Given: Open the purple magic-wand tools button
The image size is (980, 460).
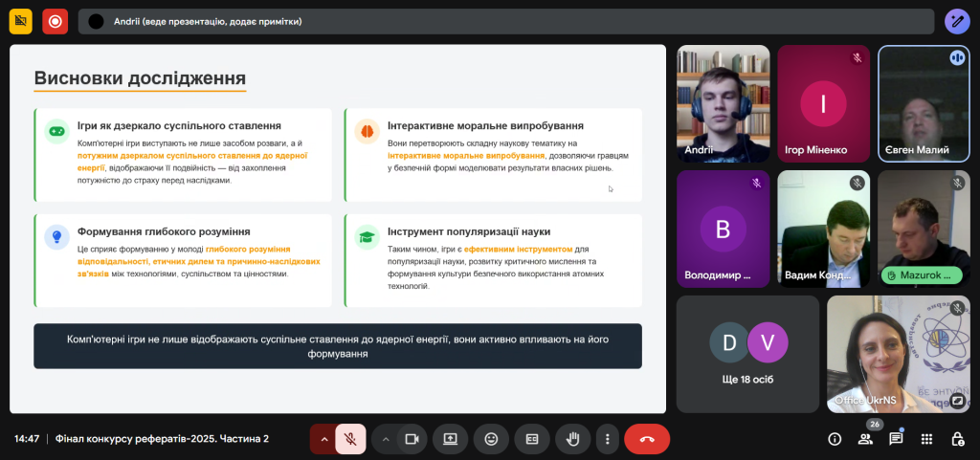Looking at the screenshot, I should 957,21.
